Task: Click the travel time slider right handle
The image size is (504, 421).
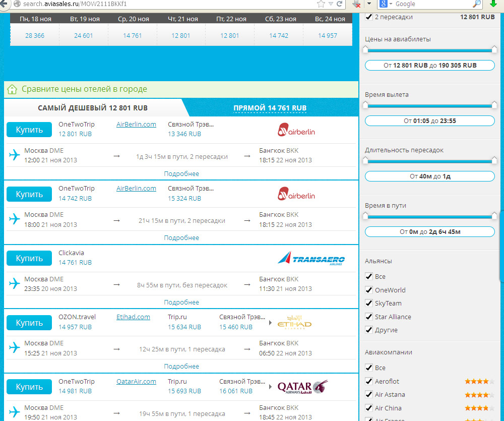Action: (494, 216)
